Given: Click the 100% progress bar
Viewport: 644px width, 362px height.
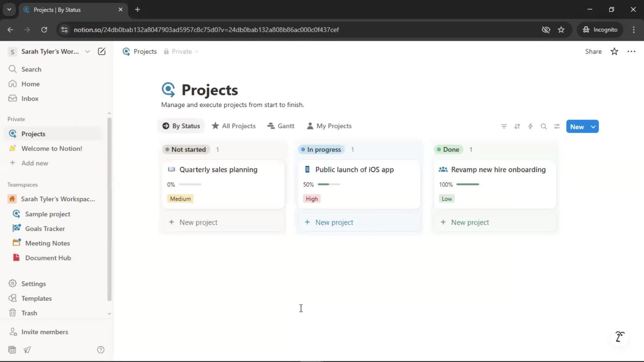Looking at the screenshot, I should (468, 184).
